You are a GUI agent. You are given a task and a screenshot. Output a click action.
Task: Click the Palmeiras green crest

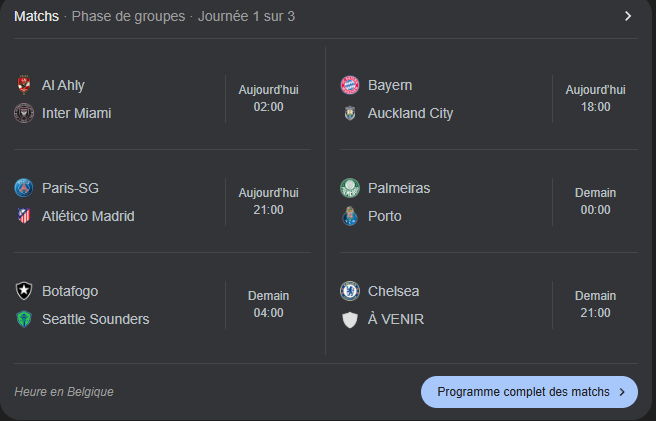(x=350, y=188)
